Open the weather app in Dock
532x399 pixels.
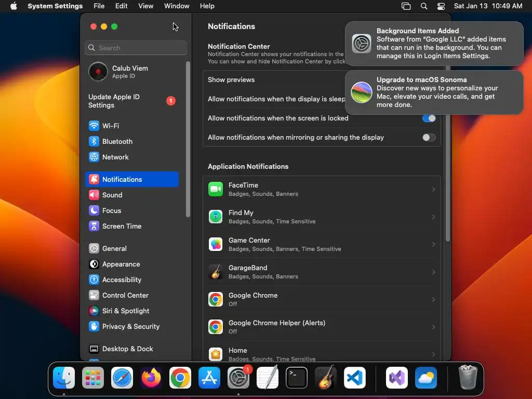coord(426,378)
